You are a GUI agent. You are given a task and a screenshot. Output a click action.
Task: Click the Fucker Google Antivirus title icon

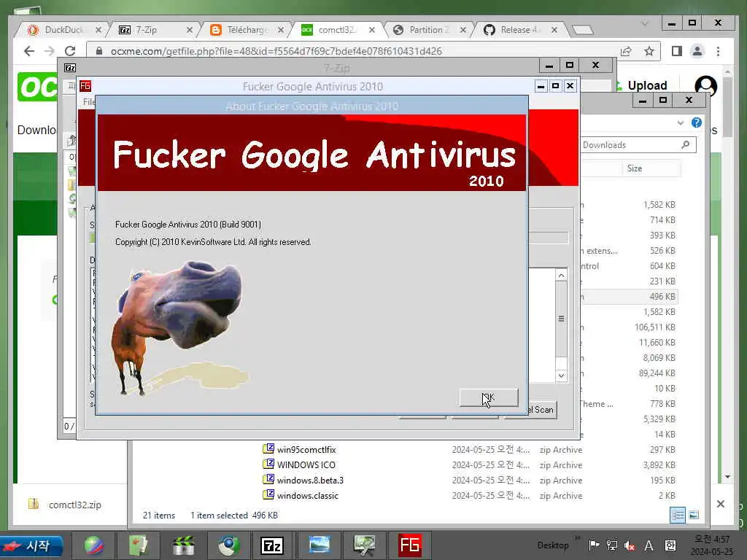click(85, 86)
